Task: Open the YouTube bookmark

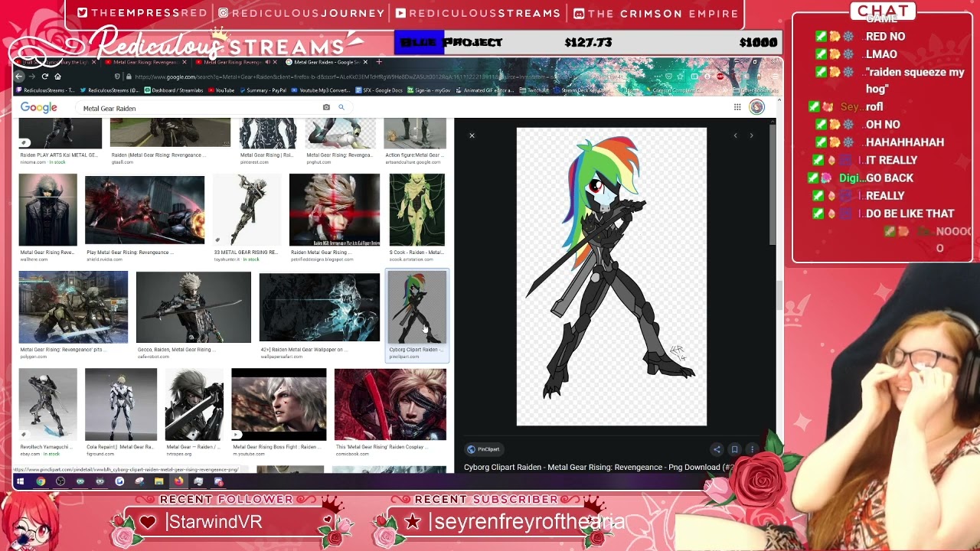Action: tap(220, 90)
